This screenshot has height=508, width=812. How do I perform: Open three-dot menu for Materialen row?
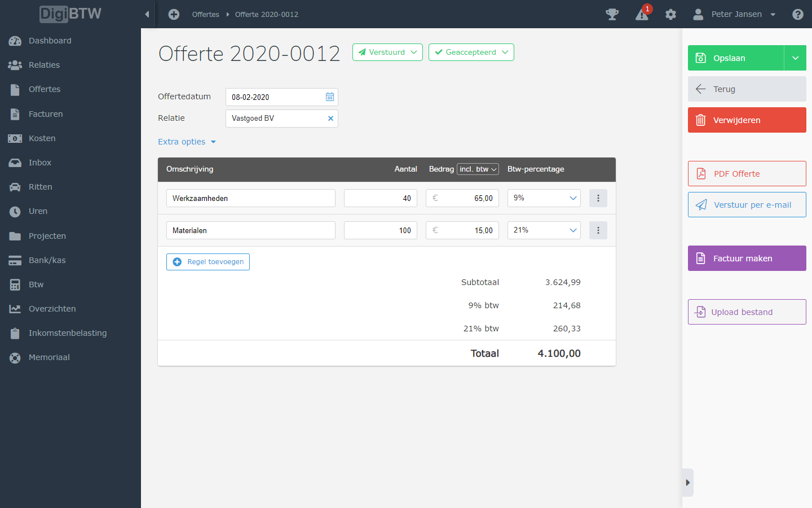[598, 230]
